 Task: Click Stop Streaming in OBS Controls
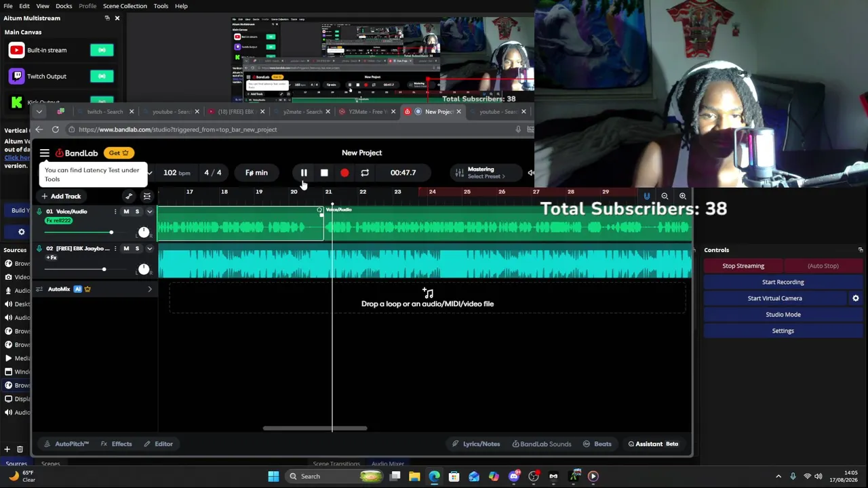pos(743,266)
